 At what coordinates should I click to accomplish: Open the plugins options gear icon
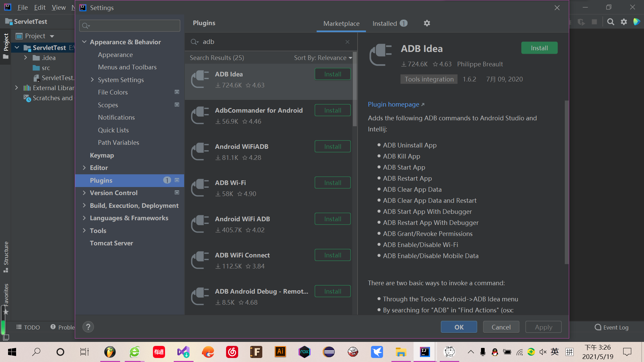pyautogui.click(x=427, y=23)
